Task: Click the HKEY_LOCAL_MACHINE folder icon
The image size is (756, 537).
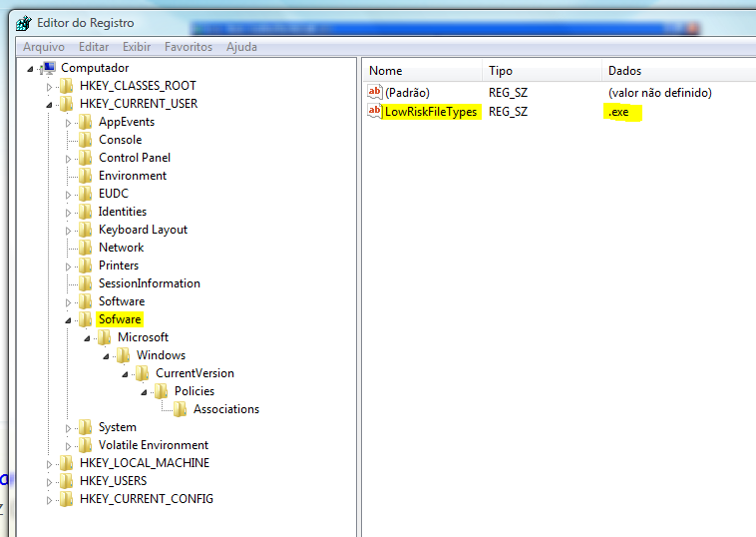Action: pyautogui.click(x=67, y=463)
